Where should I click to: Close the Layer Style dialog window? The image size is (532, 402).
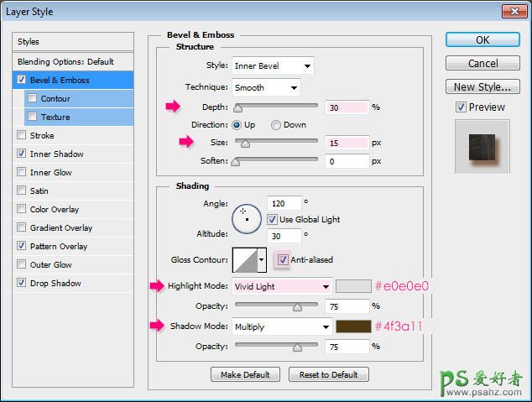click(x=514, y=11)
